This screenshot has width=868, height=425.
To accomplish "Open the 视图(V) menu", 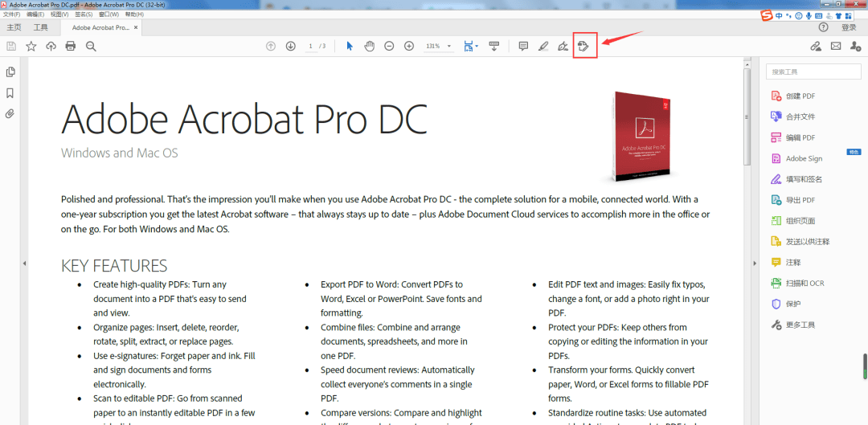I will tap(59, 14).
